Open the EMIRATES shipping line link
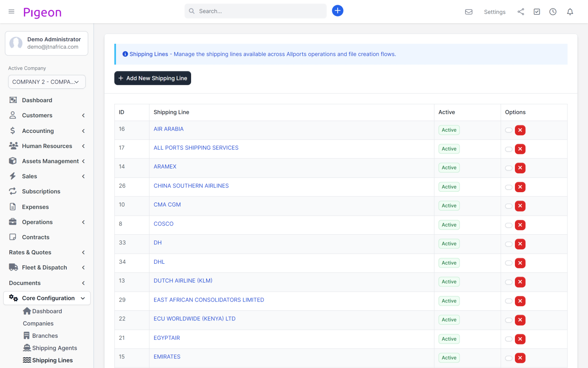588x368 pixels. pyautogui.click(x=167, y=357)
